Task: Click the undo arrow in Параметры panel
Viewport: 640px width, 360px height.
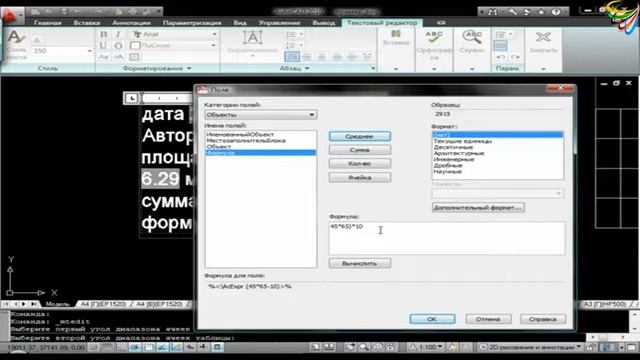Action: (x=501, y=57)
